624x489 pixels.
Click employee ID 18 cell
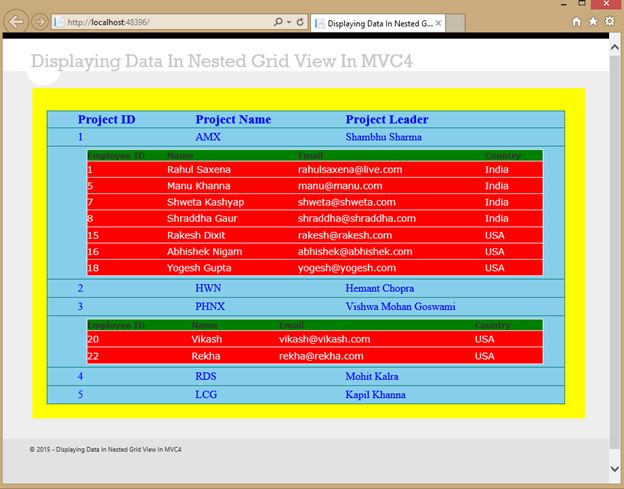[93, 268]
